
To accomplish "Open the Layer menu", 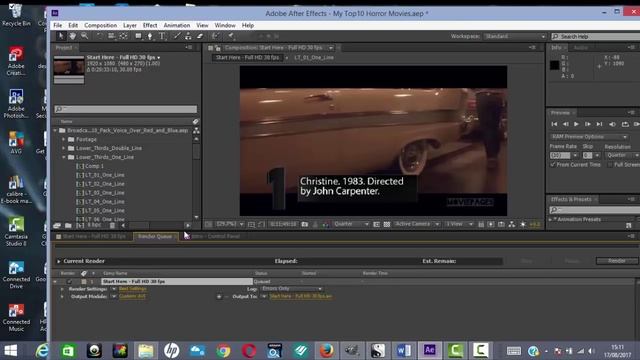I will pos(130,25).
